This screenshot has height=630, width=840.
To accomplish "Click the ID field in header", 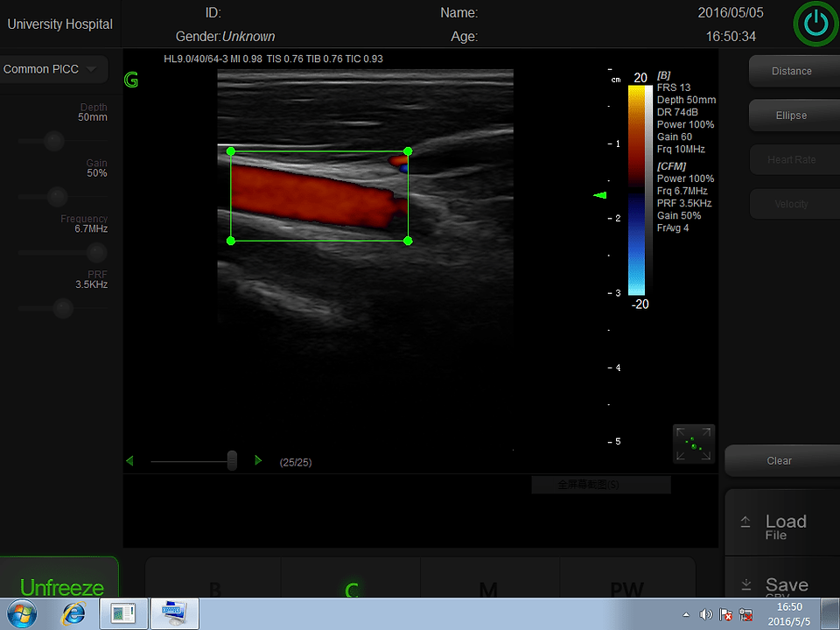I will (x=213, y=13).
